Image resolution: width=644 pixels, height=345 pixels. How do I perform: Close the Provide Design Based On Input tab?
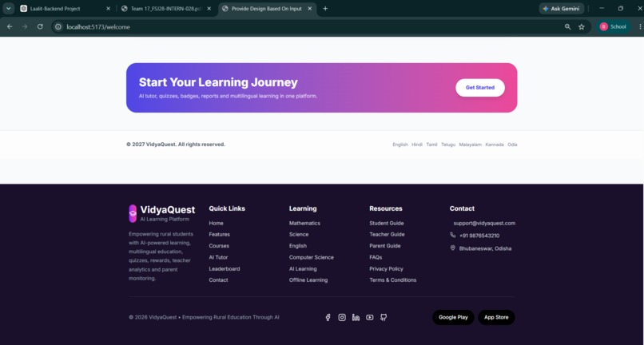pos(310,9)
